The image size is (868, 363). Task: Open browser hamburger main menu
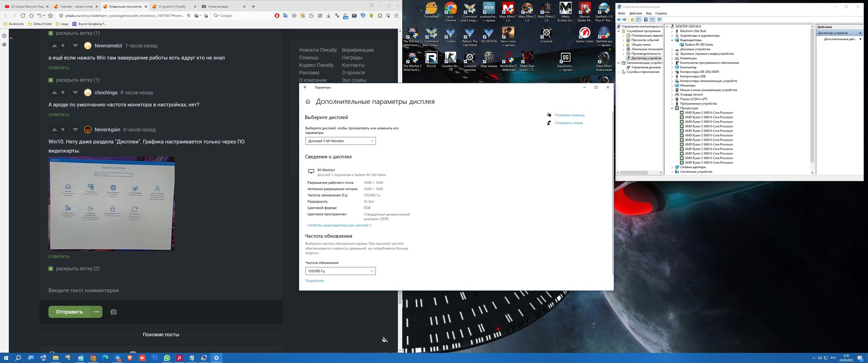(396, 16)
